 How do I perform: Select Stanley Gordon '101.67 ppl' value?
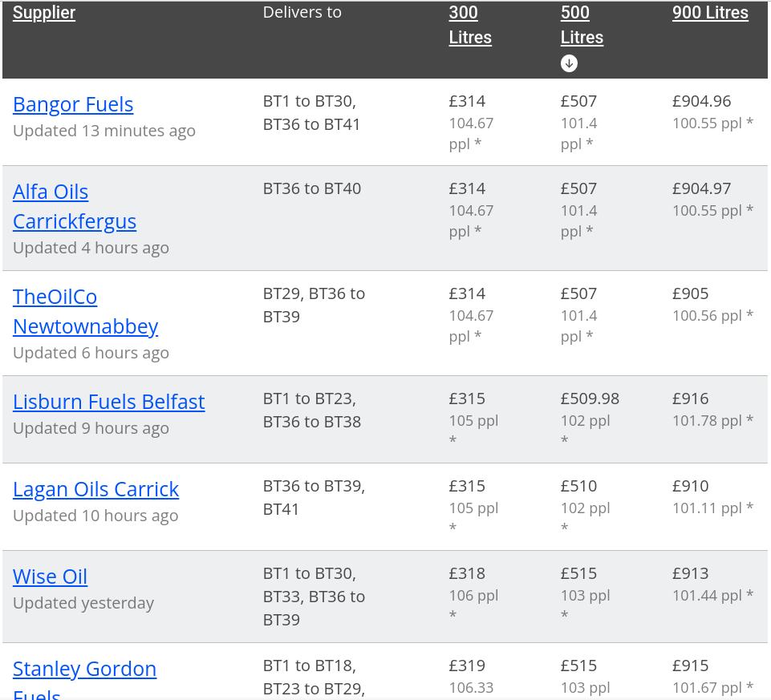pyautogui.click(x=707, y=688)
